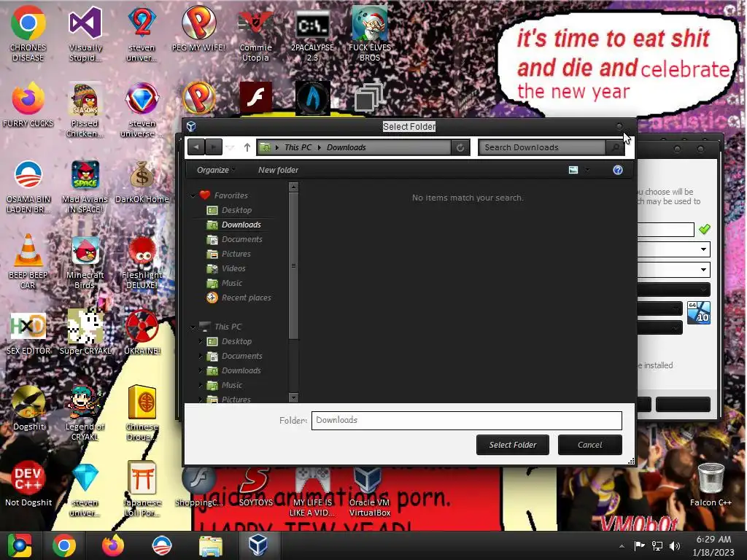Click the volume speaker tray icon
This screenshot has height=560, width=747.
click(674, 546)
